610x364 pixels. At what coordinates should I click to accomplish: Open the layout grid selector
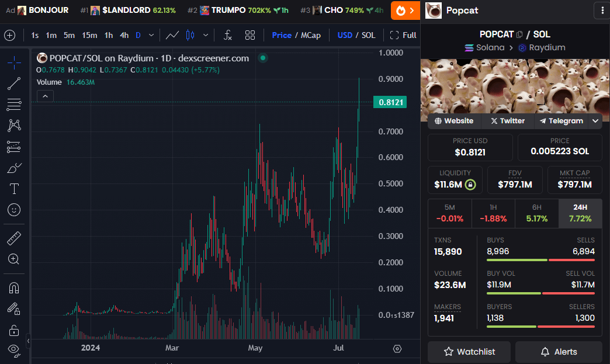pos(250,36)
